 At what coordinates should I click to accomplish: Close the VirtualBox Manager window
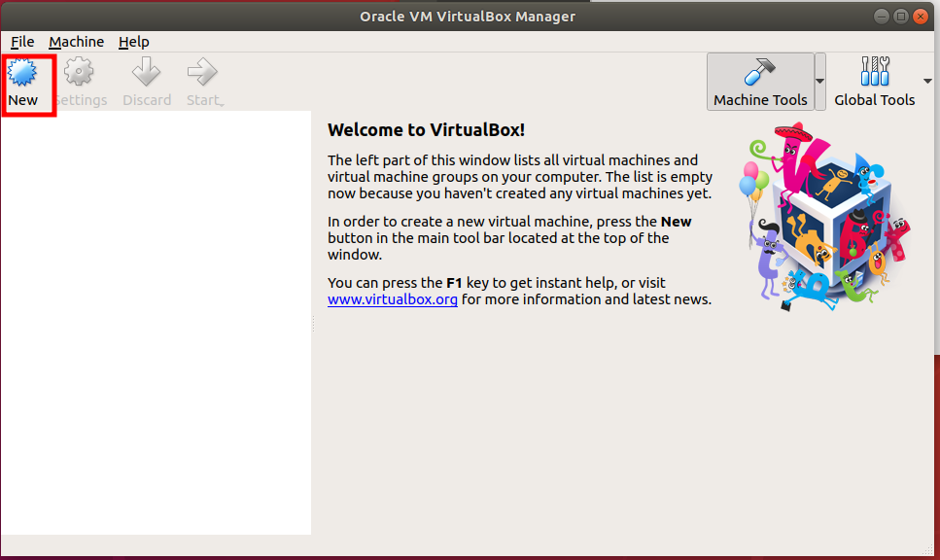tap(921, 17)
